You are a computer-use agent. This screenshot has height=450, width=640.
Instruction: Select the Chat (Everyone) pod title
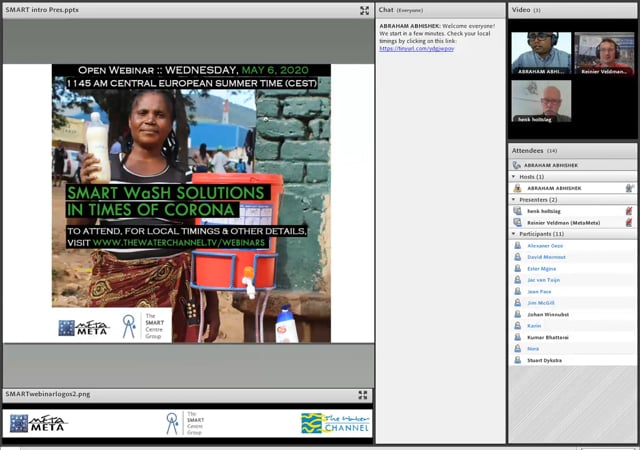400,10
